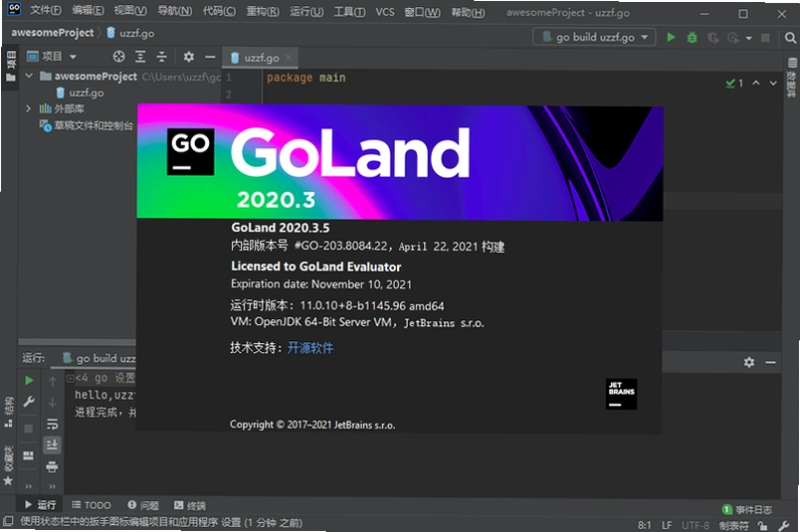The width and height of the screenshot is (800, 532).
Task: Open inspections widget showing 1 typo
Action: [734, 83]
